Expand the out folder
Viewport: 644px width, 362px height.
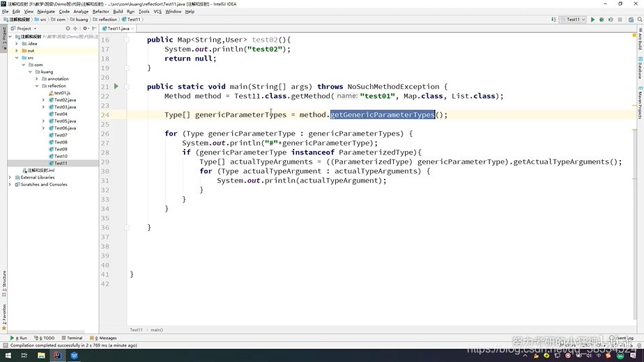(17, 51)
